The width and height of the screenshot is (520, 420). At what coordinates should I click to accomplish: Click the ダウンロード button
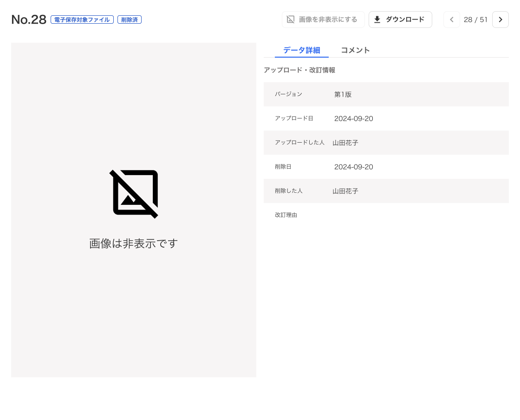pyautogui.click(x=400, y=20)
